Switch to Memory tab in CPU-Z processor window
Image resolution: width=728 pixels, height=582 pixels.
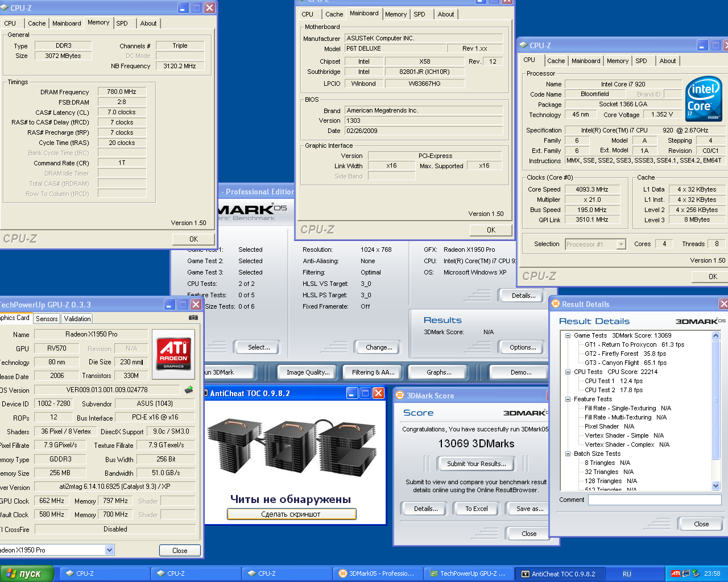[x=618, y=61]
